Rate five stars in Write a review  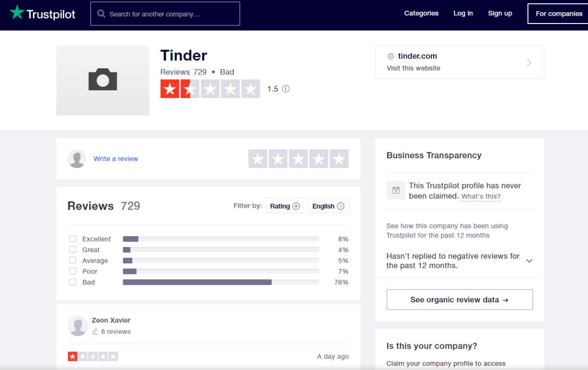(339, 159)
